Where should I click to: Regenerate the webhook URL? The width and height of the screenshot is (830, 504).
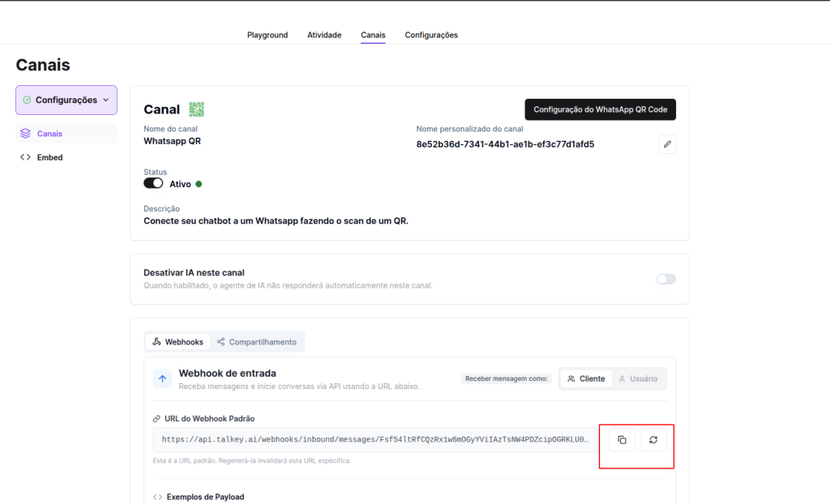click(x=653, y=440)
